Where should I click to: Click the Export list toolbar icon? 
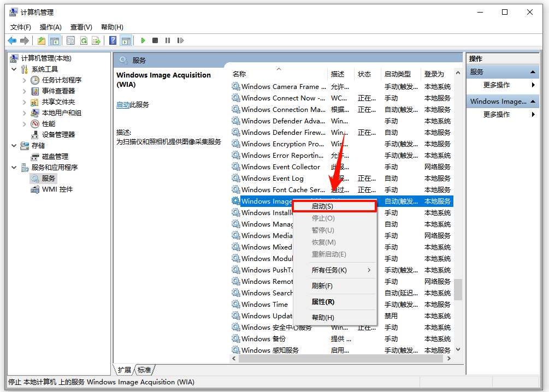pyautogui.click(x=96, y=40)
